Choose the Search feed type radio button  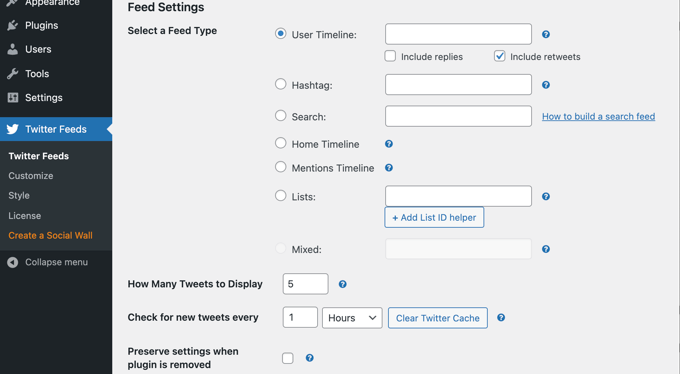(x=281, y=116)
